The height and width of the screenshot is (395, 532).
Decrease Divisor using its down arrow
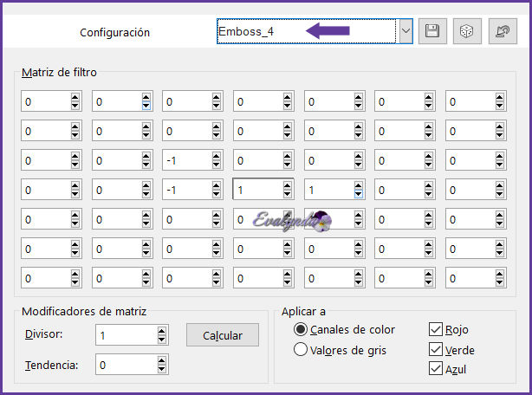161,340
